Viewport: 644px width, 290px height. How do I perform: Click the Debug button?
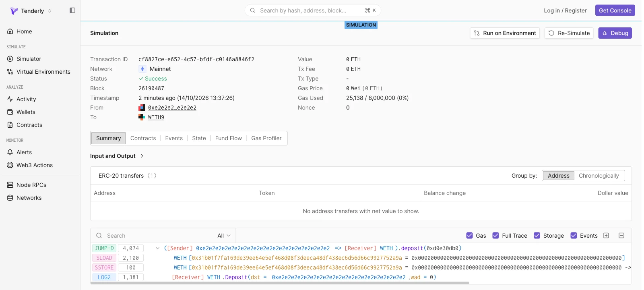[x=615, y=33]
